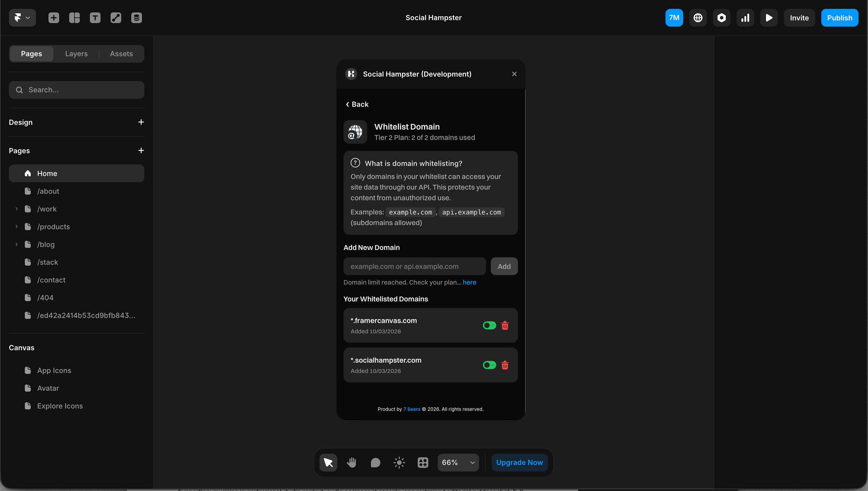Open the analytics bar chart icon

745,17
